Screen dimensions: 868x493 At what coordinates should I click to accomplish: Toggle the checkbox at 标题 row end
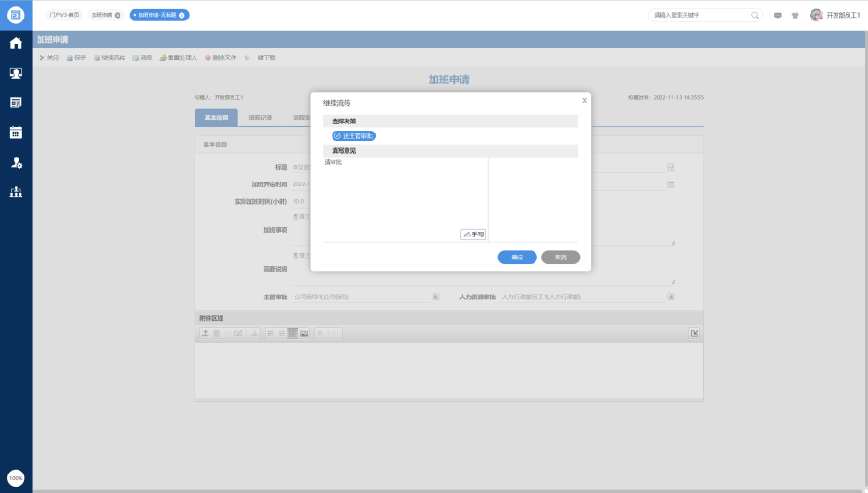(671, 167)
